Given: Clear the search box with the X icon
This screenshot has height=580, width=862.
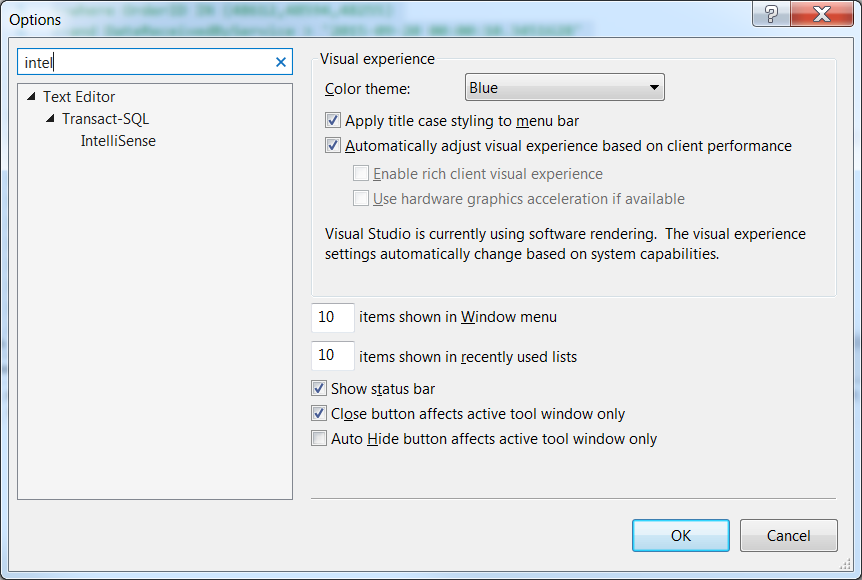Looking at the screenshot, I should (x=281, y=62).
